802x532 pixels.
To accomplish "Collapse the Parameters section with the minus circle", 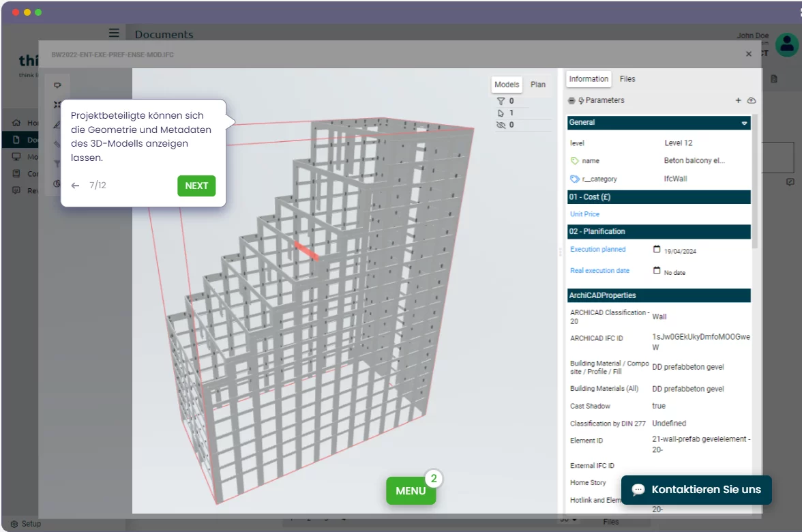I will tap(571, 100).
